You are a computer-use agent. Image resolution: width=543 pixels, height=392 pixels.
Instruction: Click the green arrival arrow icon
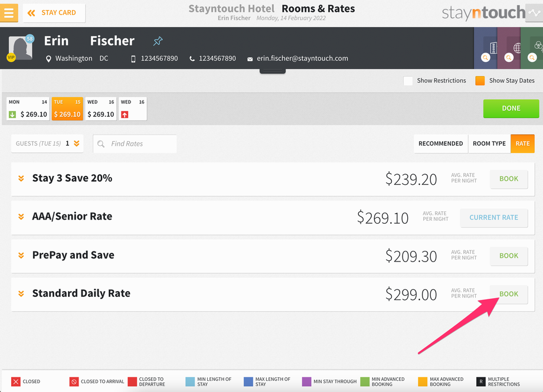(x=12, y=115)
